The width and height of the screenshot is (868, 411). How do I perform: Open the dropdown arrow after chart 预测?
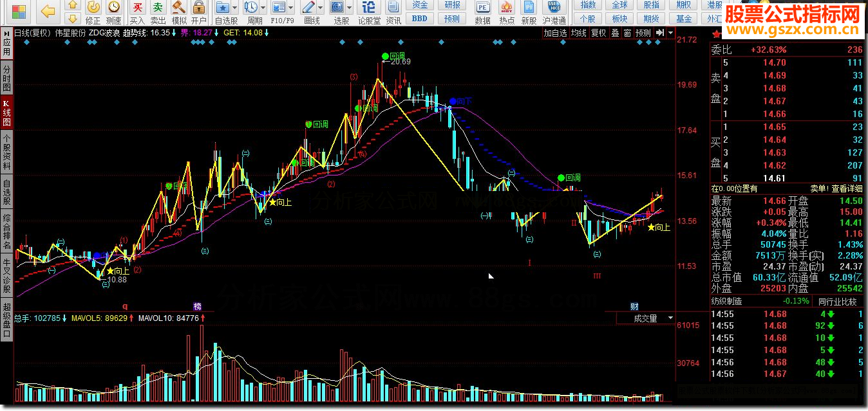pyautogui.click(x=670, y=33)
